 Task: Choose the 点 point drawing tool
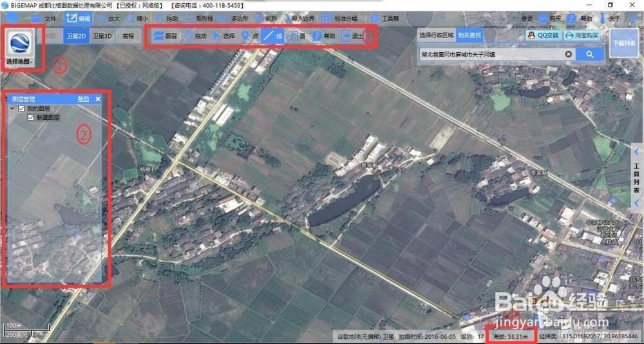(x=250, y=36)
